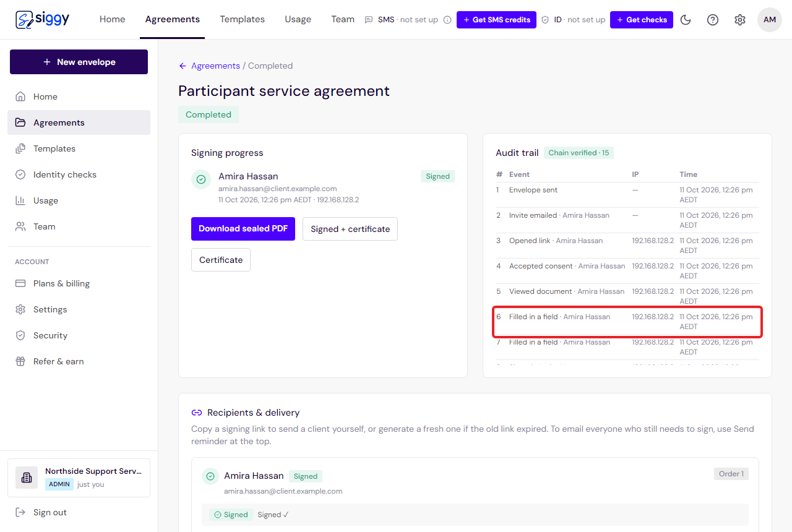Click the Plans & billing card icon
The image size is (792, 532).
tap(20, 283)
